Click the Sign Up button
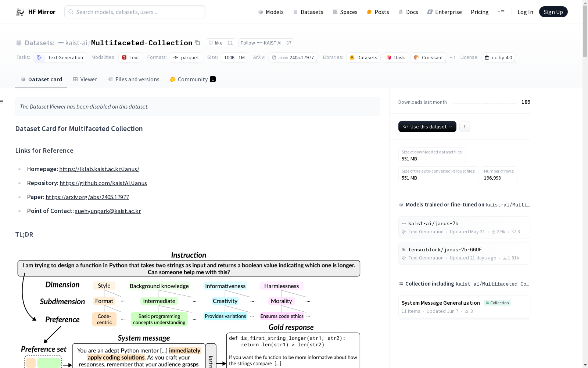 (x=553, y=12)
